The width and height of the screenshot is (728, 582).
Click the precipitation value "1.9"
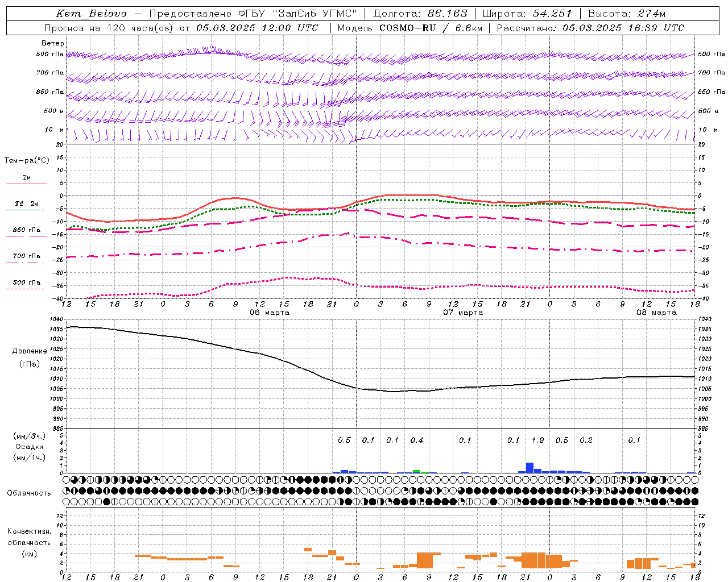pyautogui.click(x=537, y=440)
